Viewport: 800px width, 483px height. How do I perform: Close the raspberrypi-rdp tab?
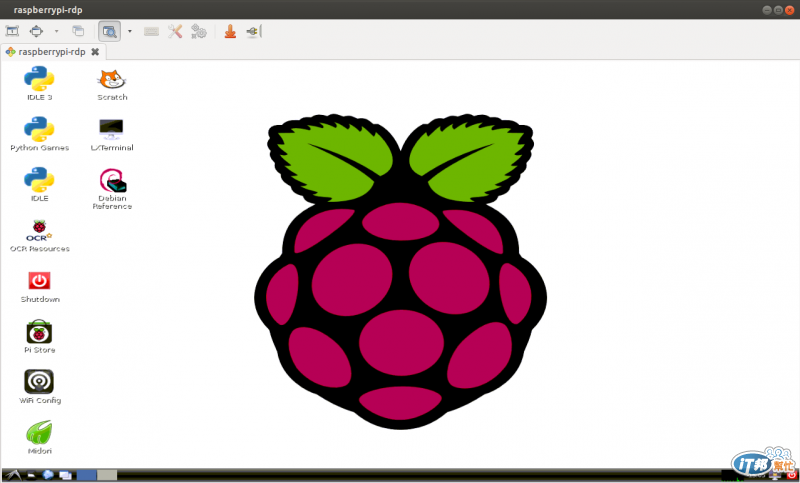tap(95, 52)
